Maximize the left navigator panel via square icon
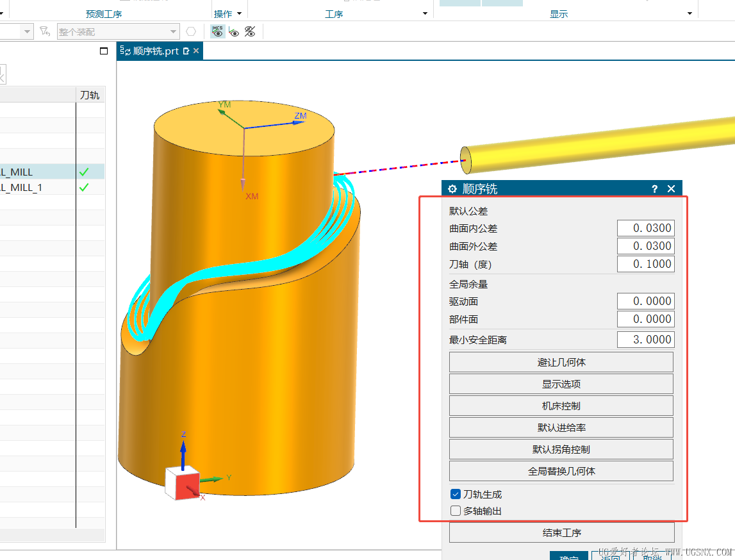The width and height of the screenshot is (735, 560). pyautogui.click(x=104, y=51)
